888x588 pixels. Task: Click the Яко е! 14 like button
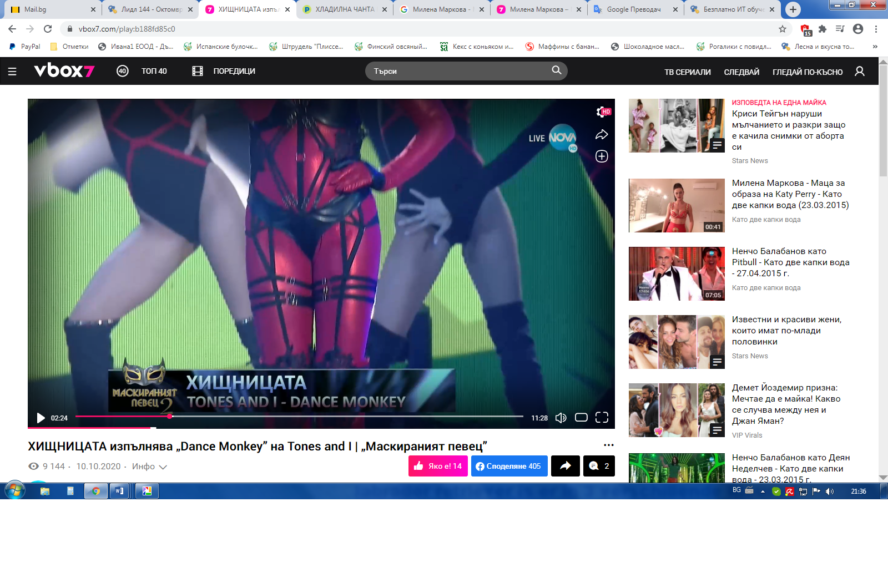point(438,466)
